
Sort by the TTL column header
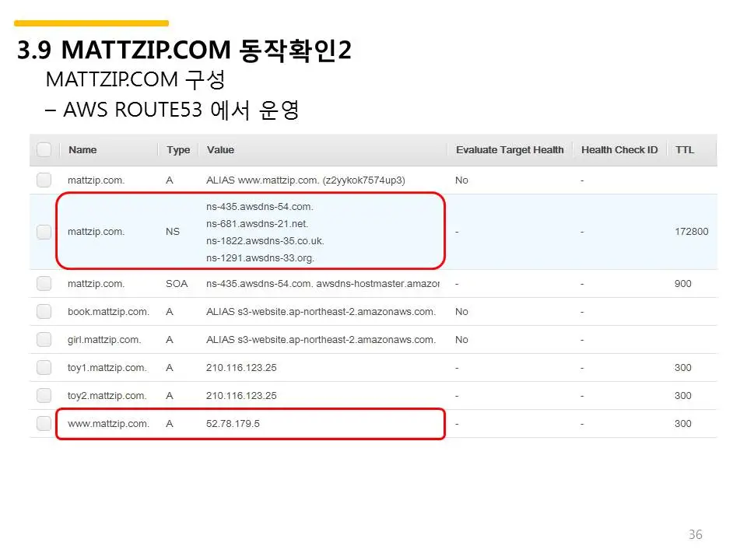(685, 150)
